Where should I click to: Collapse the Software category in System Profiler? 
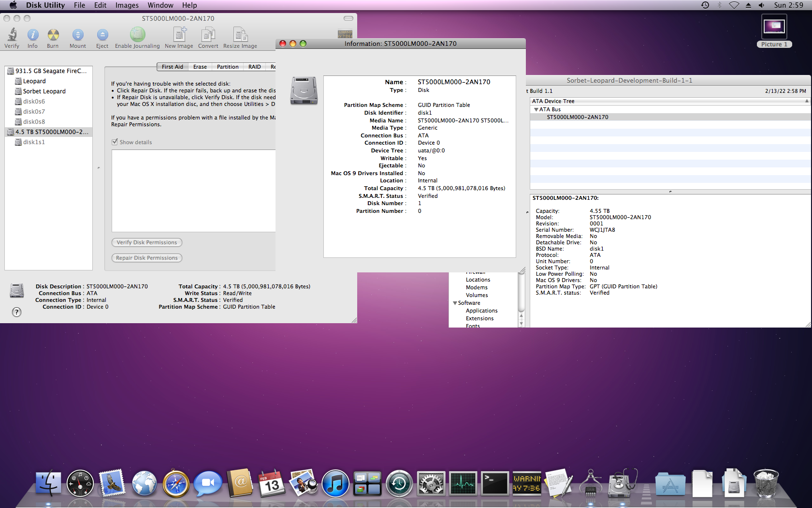(455, 303)
